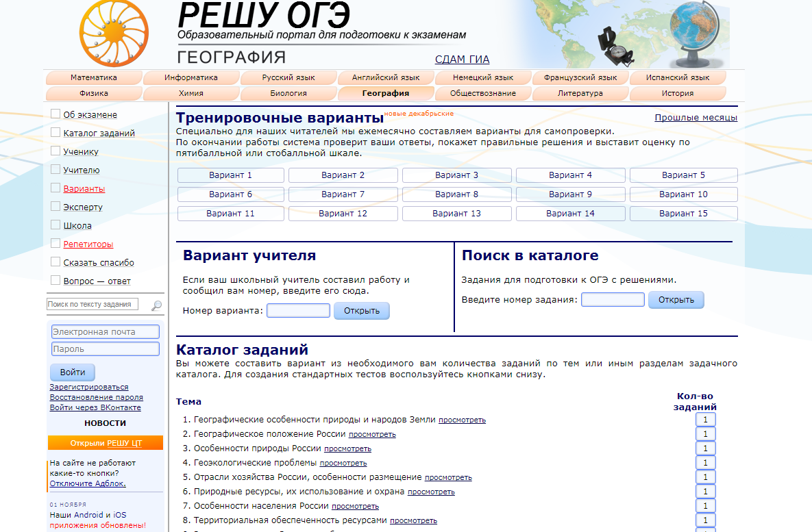Open the Зарегистрироваться link

(x=89, y=387)
